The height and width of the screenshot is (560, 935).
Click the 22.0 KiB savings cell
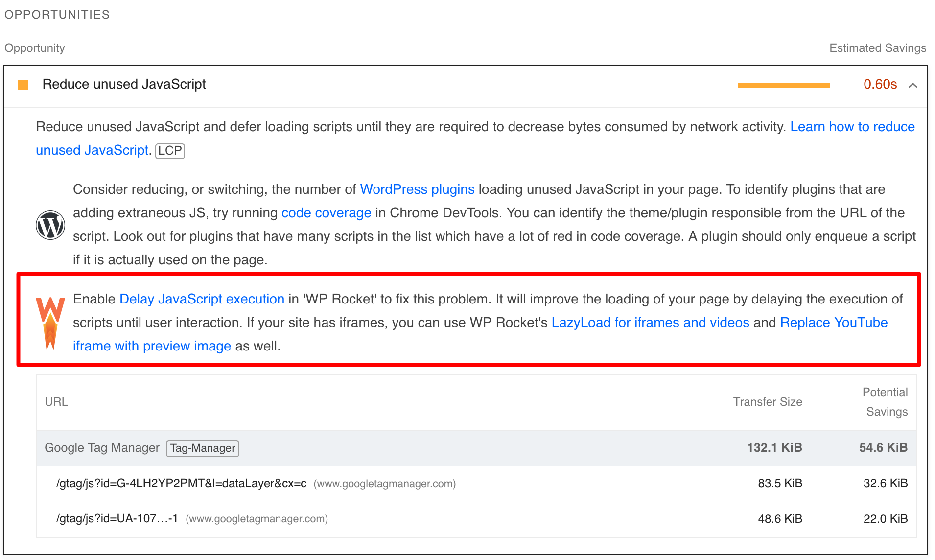pyautogui.click(x=885, y=519)
